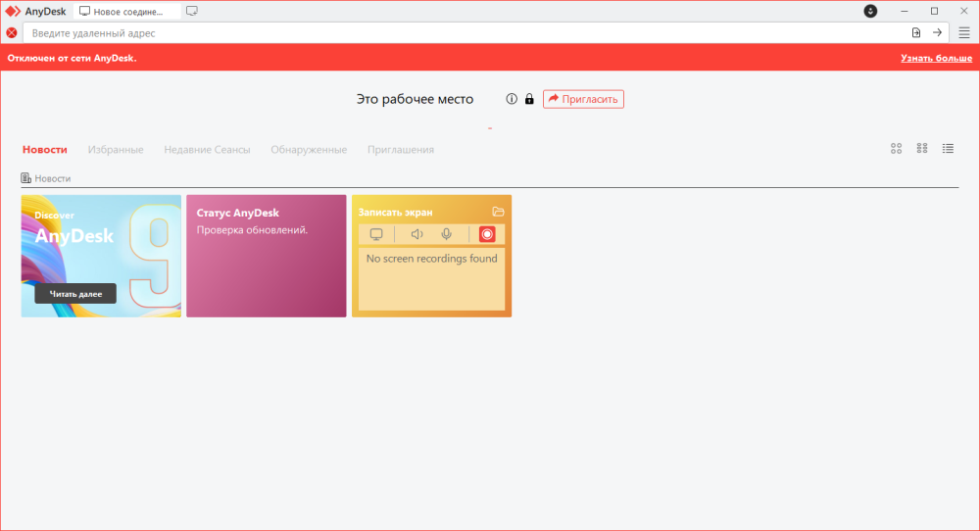Switch to large tiles view
The width and height of the screenshot is (980, 531).
click(x=896, y=149)
